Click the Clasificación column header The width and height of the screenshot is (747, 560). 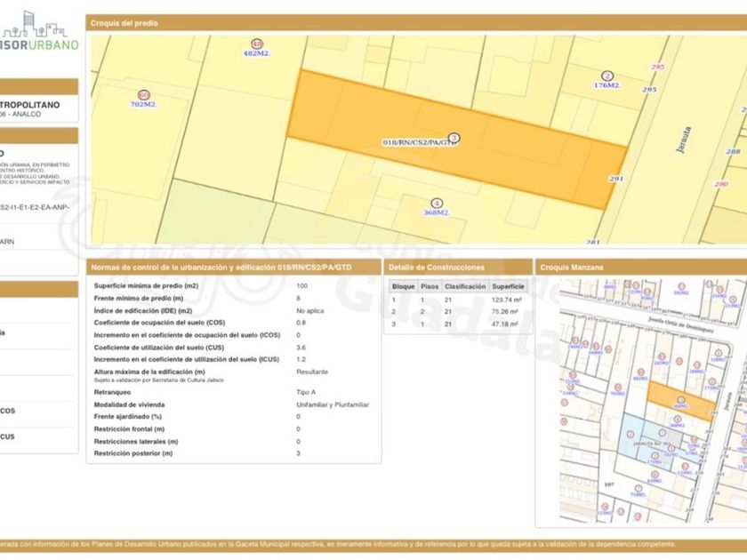pyautogui.click(x=464, y=287)
